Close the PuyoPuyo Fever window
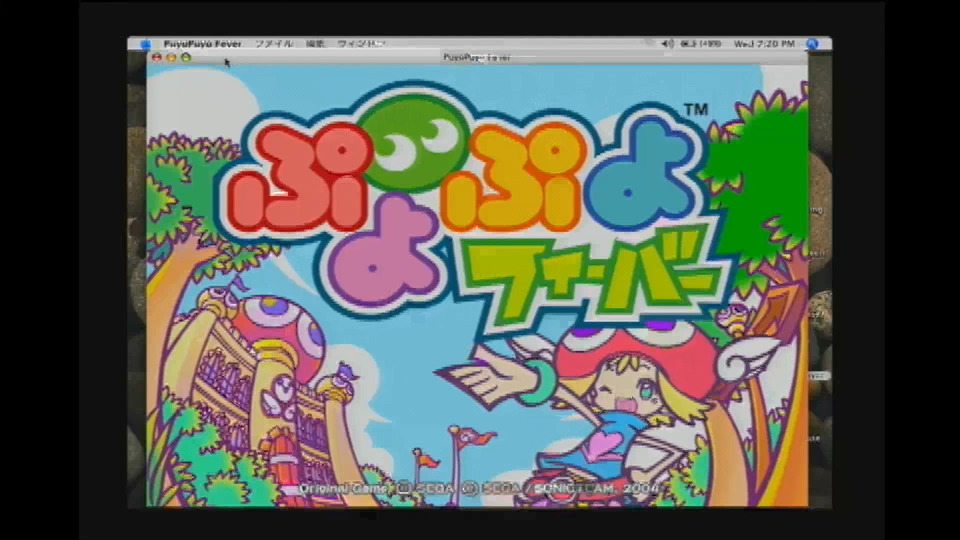The width and height of the screenshot is (960, 540). (157, 58)
